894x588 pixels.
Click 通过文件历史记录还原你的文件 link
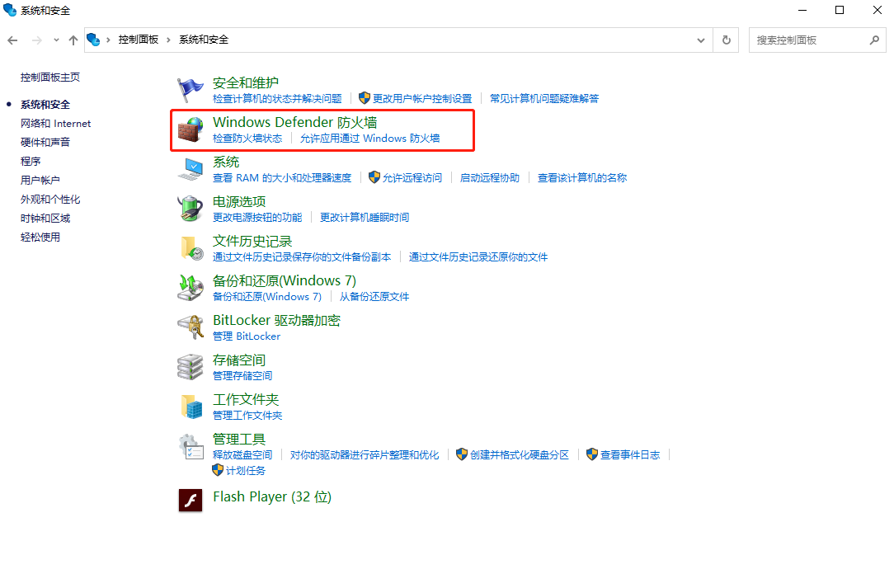point(478,256)
